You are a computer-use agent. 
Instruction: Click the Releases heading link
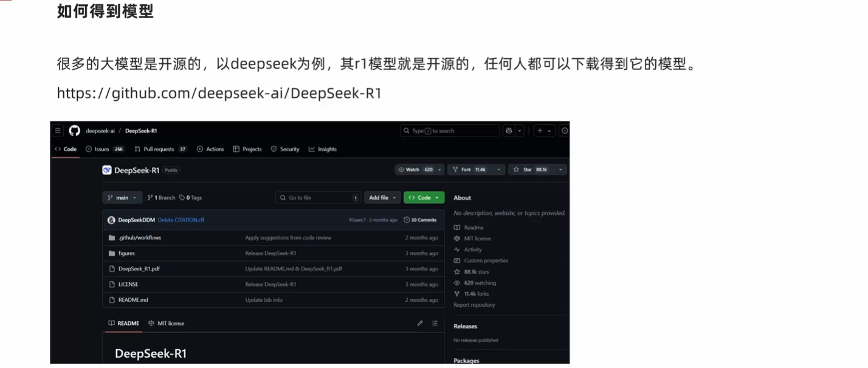[x=466, y=326]
